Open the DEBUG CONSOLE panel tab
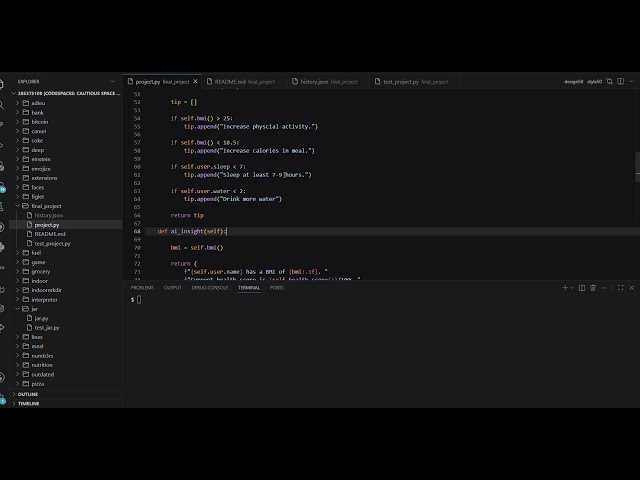Viewport: 640px width, 480px height. [210, 288]
